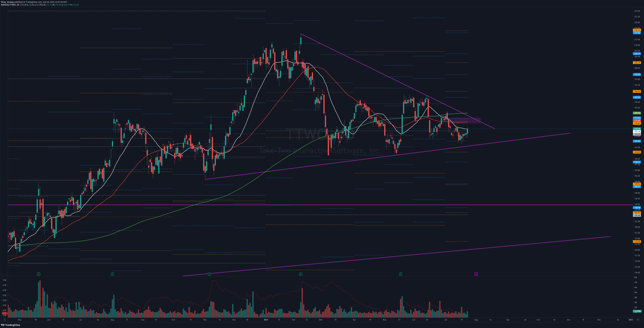Click the earnings marker near Feb 2021
The height and width of the screenshot is (328, 644).
click(301, 274)
